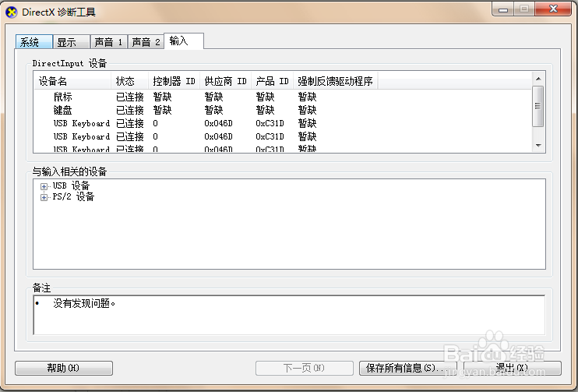Click the 退出(X) button

[512, 368]
